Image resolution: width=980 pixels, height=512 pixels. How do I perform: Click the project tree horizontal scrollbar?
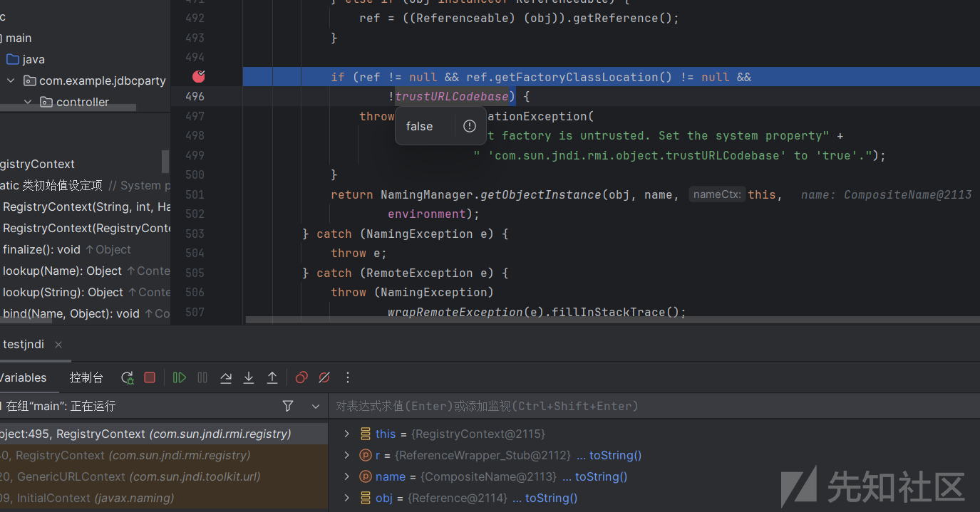coord(68,108)
